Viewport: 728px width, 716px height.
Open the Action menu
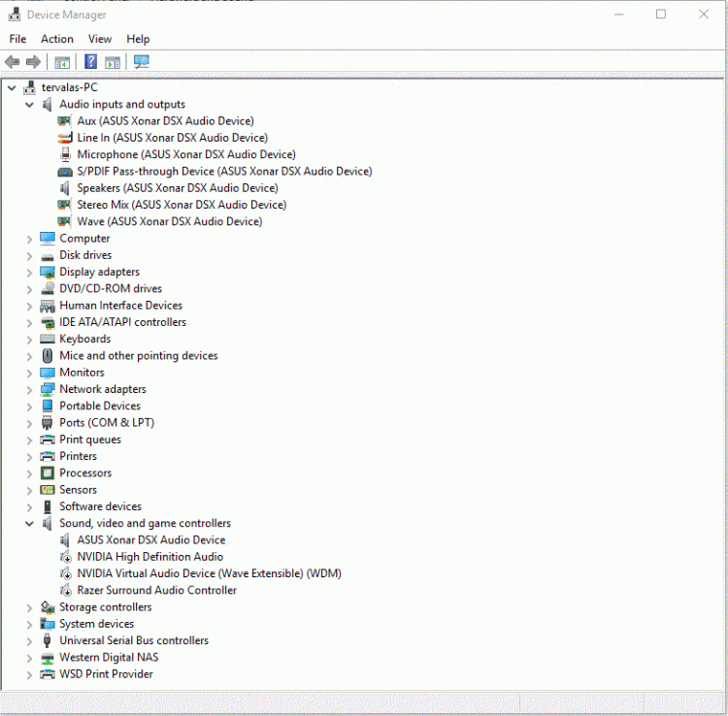57,39
